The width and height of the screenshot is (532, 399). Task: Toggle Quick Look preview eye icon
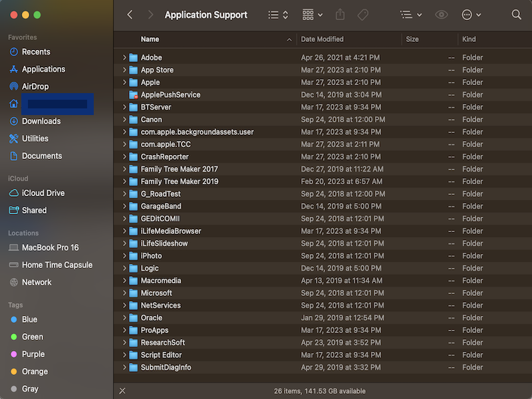pos(442,15)
